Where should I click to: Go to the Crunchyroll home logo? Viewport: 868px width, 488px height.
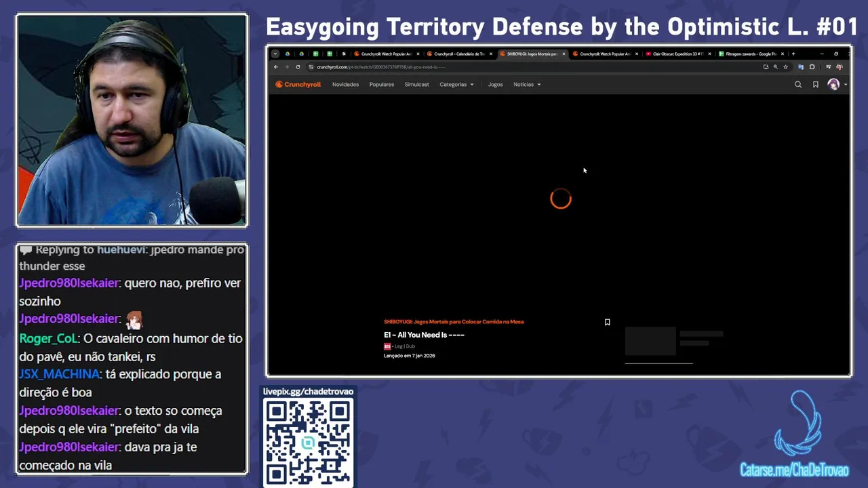pyautogui.click(x=298, y=85)
